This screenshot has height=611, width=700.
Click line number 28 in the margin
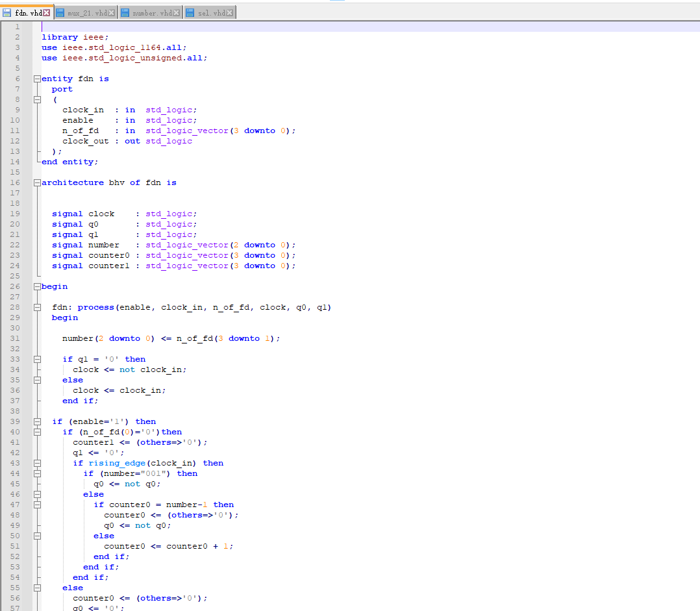coord(15,307)
